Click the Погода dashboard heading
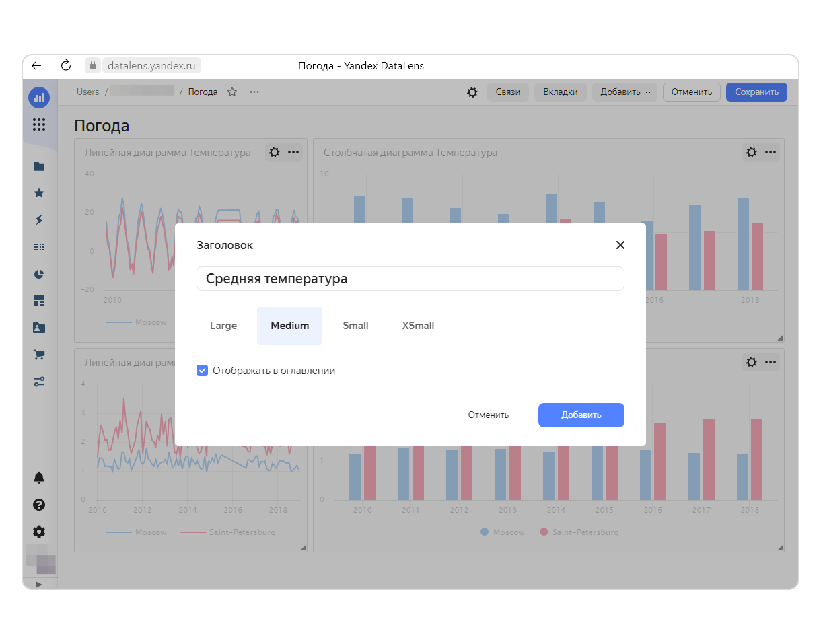 point(102,126)
